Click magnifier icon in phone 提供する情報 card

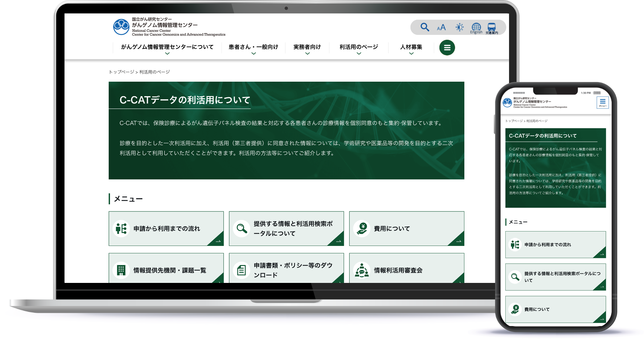(x=515, y=277)
